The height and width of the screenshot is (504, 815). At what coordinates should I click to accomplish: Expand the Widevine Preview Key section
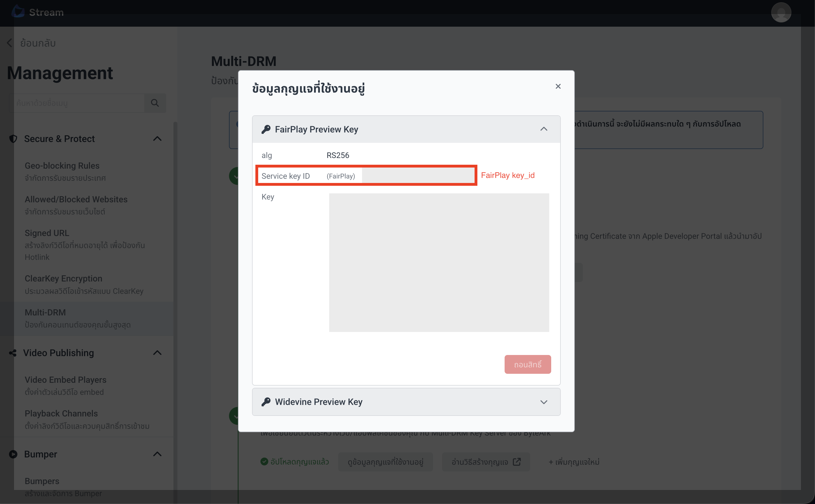(544, 402)
